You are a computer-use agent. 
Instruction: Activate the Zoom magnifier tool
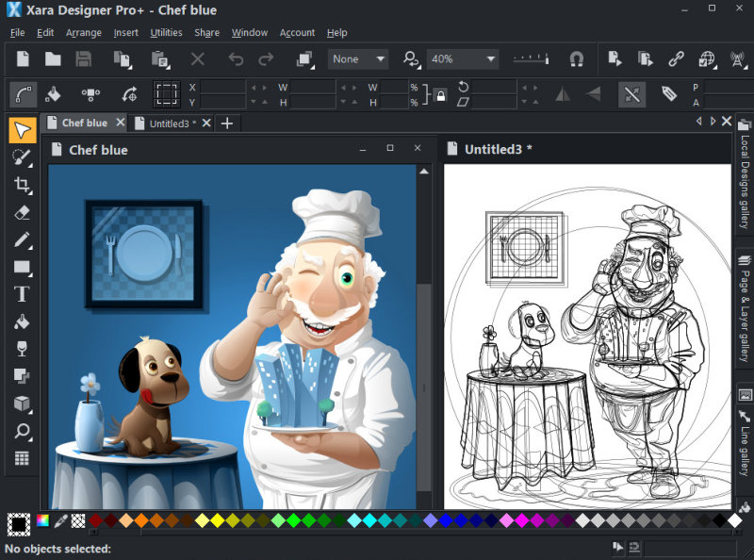21,431
